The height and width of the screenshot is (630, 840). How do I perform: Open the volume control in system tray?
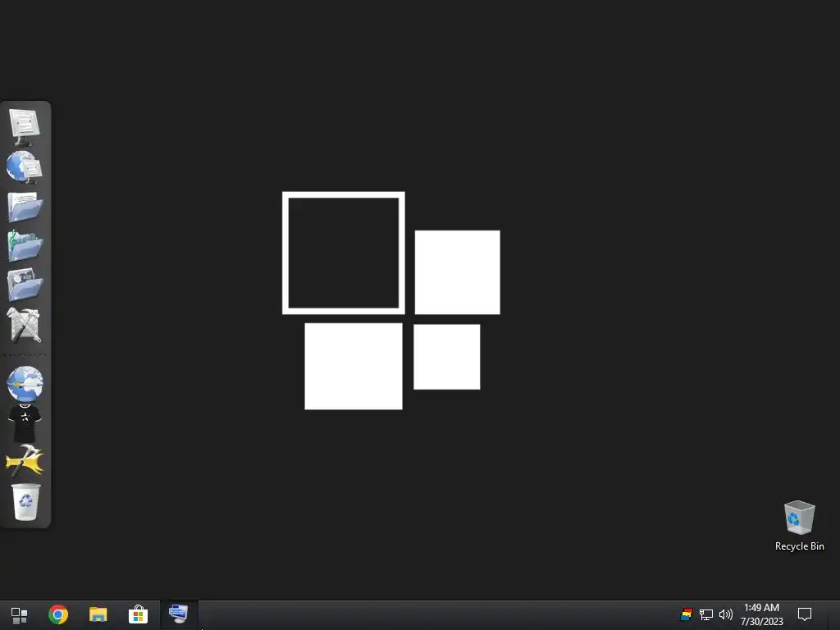726,614
